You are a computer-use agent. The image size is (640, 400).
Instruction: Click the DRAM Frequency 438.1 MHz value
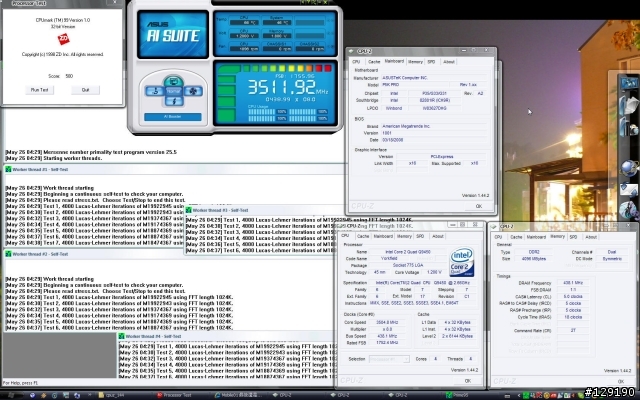point(573,283)
